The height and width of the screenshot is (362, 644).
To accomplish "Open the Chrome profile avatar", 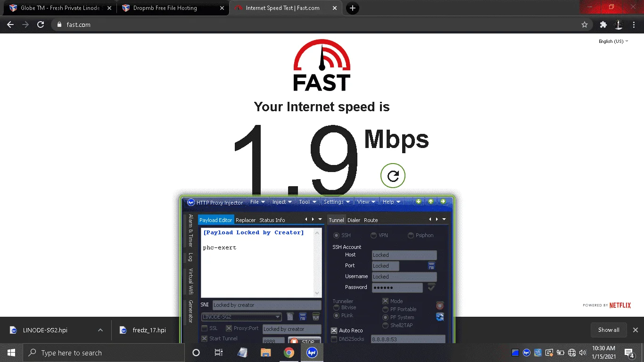I will click(618, 25).
